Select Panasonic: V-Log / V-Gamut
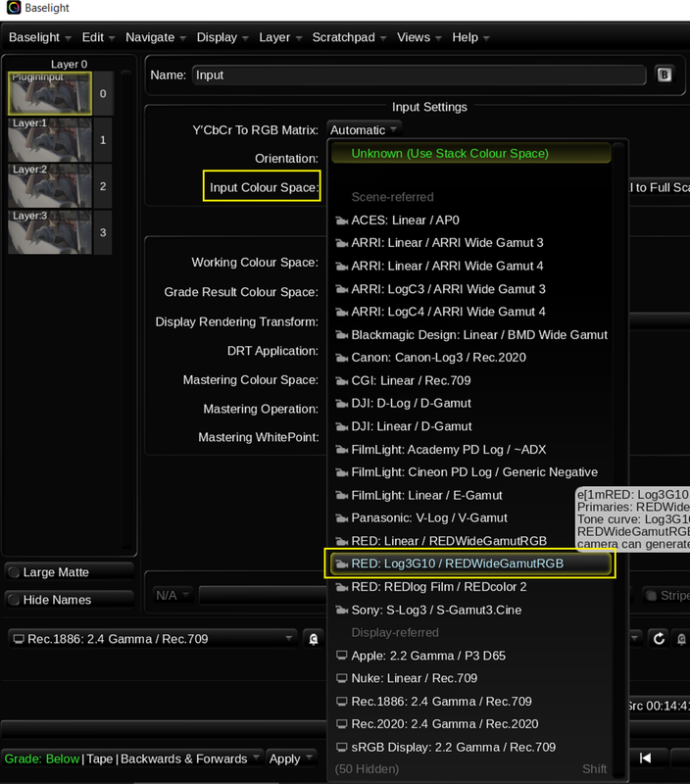The image size is (690, 784). 471,518
